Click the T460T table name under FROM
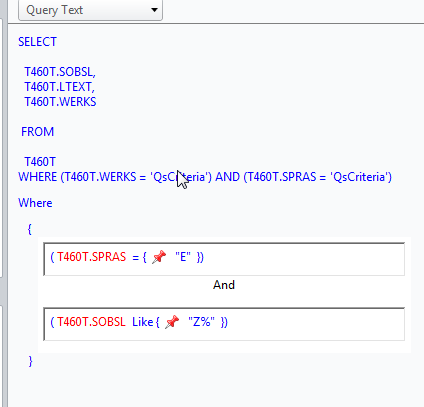Viewport: 424px width, 407px height. 40,162
